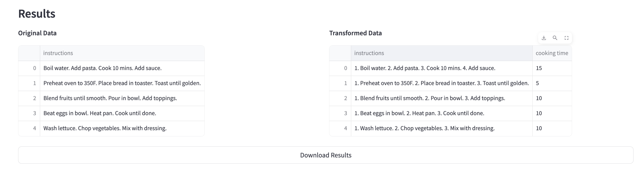
Task: Select transformed cell '1. Preheat oven to 350F'
Action: (x=441, y=83)
